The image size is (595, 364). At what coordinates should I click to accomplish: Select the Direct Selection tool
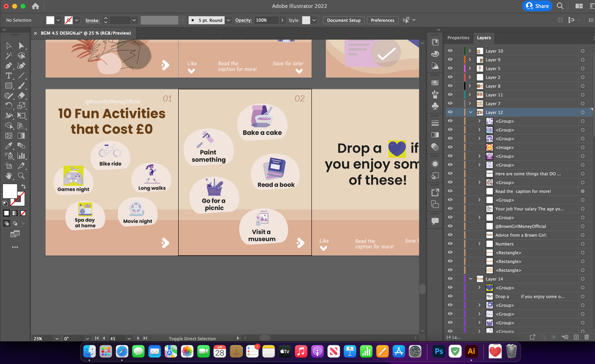coord(21,45)
